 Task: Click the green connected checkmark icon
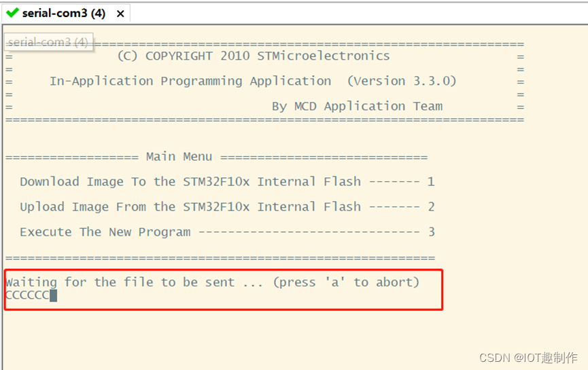tap(12, 13)
